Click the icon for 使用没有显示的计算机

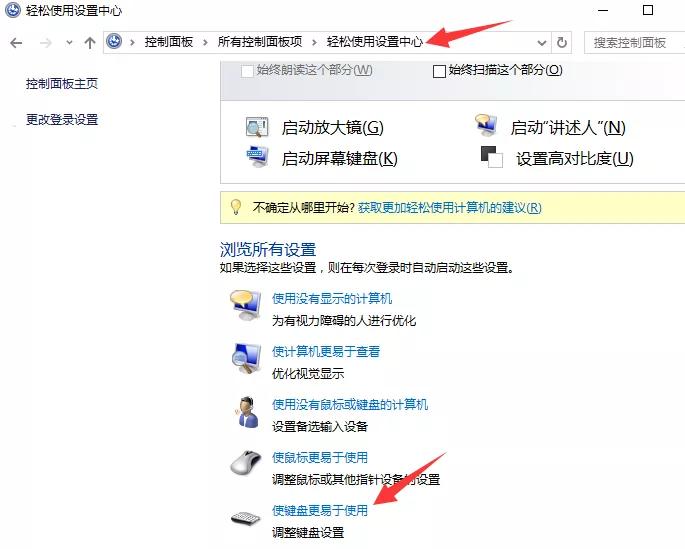(x=245, y=305)
